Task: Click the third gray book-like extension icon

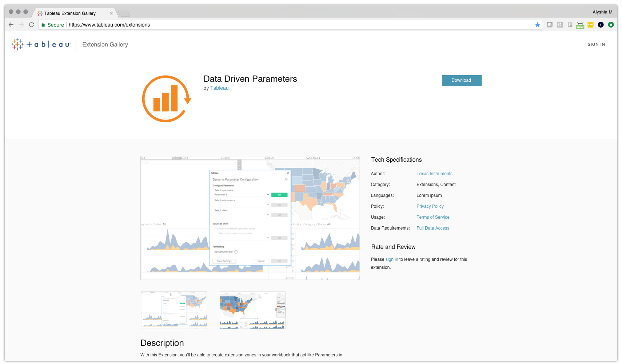Action: pyautogui.click(x=570, y=25)
